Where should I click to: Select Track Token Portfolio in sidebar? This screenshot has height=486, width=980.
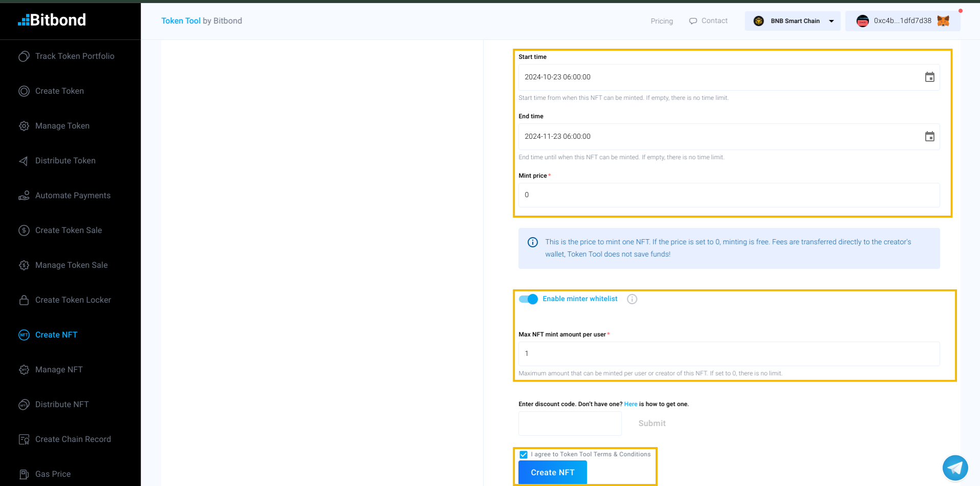[x=74, y=56]
